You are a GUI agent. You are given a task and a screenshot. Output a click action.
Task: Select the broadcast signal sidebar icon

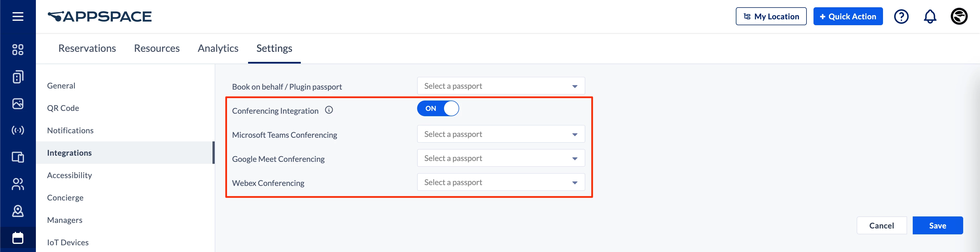coord(17,130)
